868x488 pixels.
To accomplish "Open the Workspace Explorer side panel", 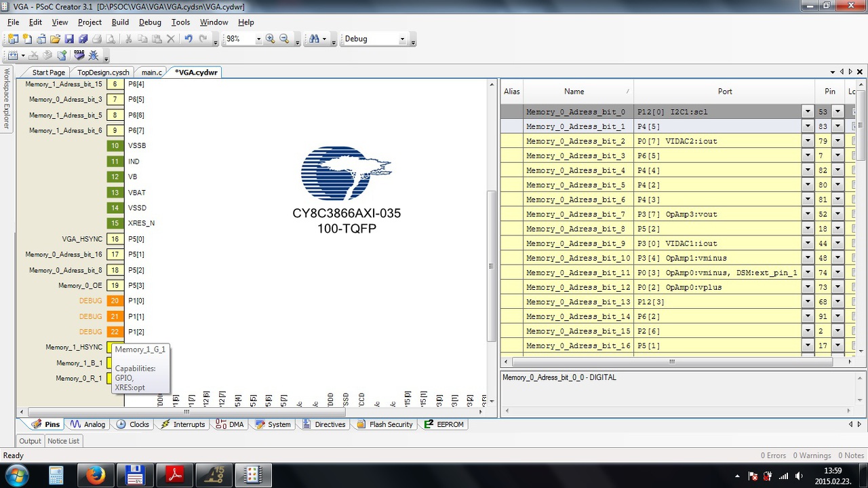I will 7,98.
